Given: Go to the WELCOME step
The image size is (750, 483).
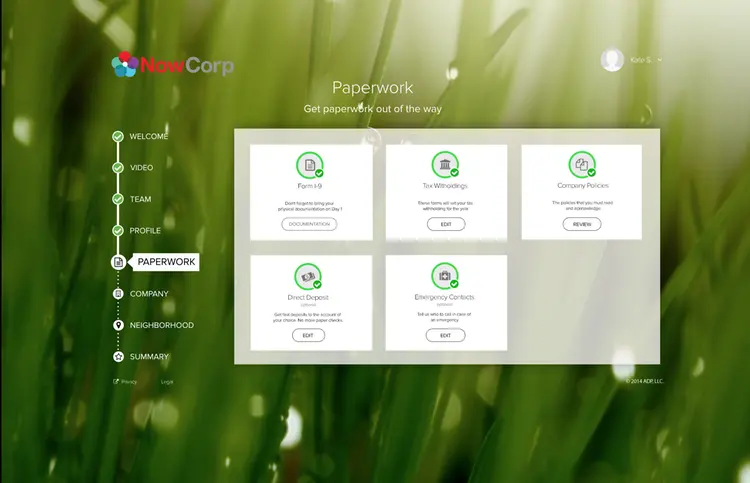Looking at the screenshot, I should tap(149, 136).
